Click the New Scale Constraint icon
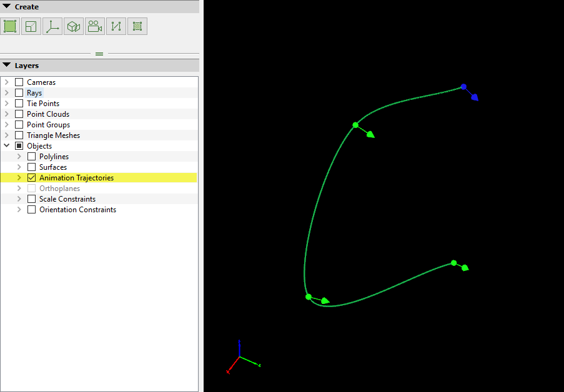 31,26
